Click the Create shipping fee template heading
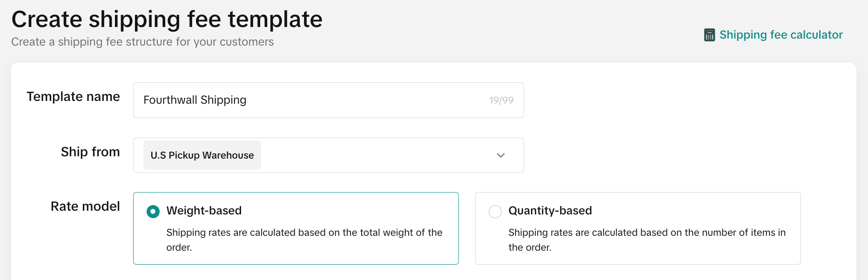 (167, 19)
